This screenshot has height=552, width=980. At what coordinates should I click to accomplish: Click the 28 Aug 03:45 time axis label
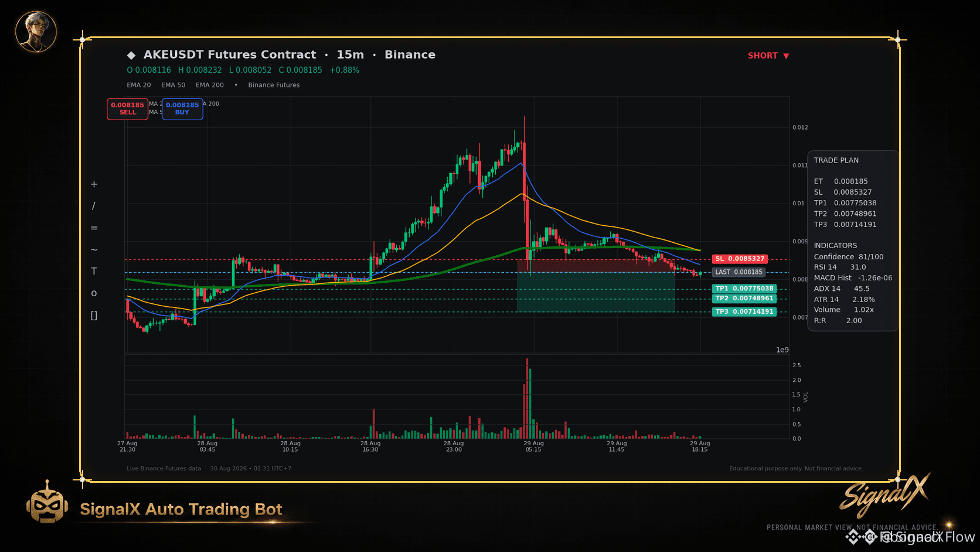207,446
